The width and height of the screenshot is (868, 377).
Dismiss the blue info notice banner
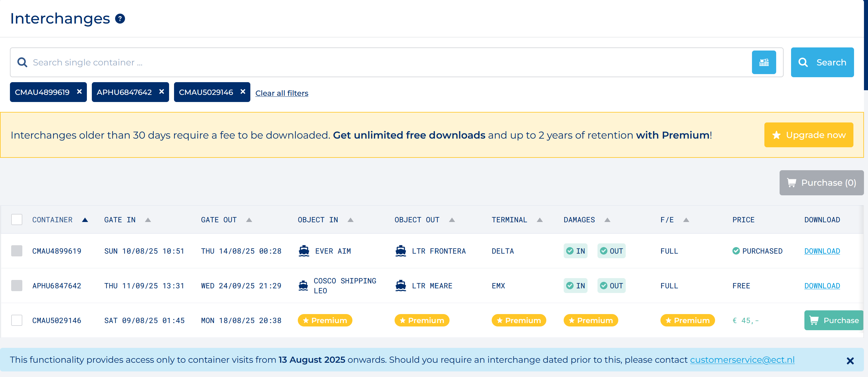(x=850, y=361)
